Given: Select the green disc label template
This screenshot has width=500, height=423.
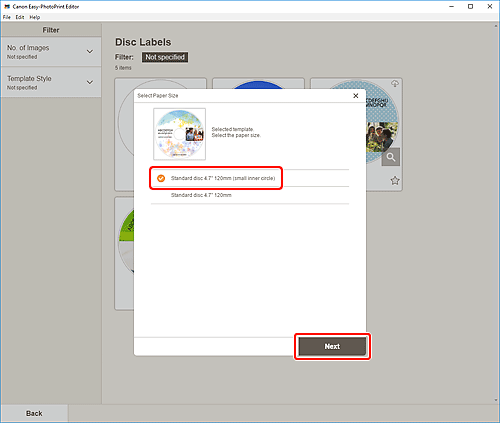Looking at the screenshot, I should point(124,253).
